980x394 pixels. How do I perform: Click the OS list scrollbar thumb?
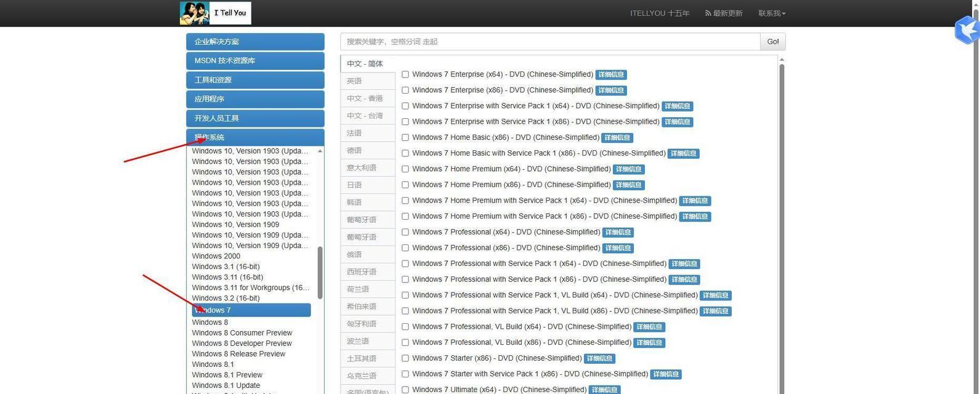tap(320, 273)
